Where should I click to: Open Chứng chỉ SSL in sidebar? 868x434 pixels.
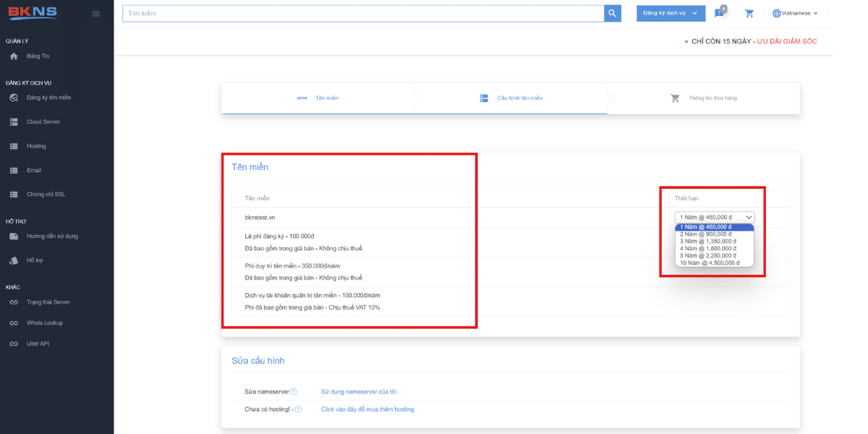click(x=46, y=195)
